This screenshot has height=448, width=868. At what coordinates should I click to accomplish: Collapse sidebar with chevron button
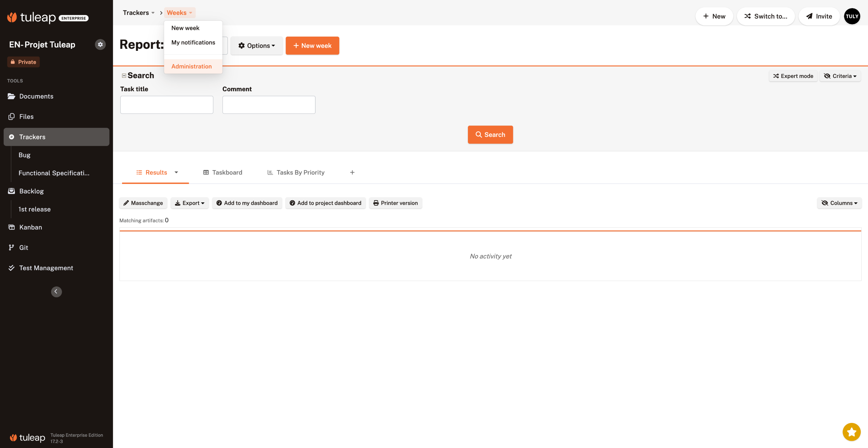pyautogui.click(x=56, y=291)
